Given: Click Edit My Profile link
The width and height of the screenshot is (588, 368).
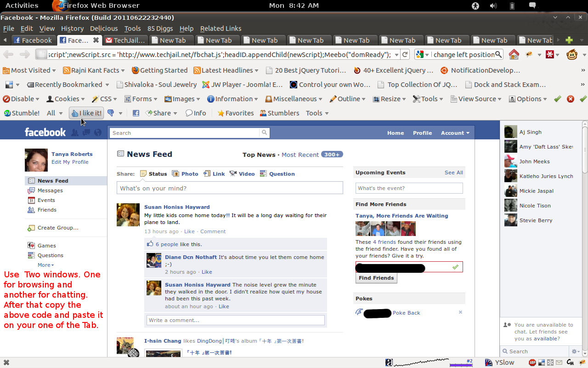Looking at the screenshot, I should (x=70, y=162).
